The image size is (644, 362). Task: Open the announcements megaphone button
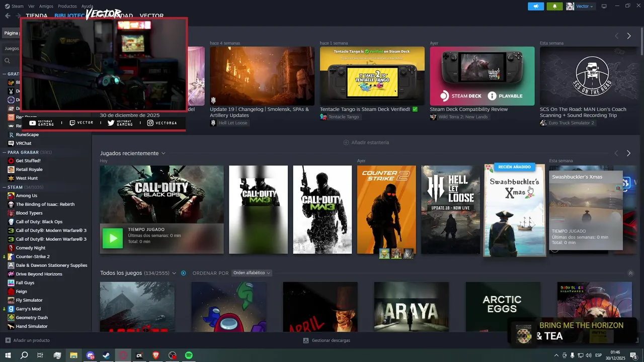point(536,6)
